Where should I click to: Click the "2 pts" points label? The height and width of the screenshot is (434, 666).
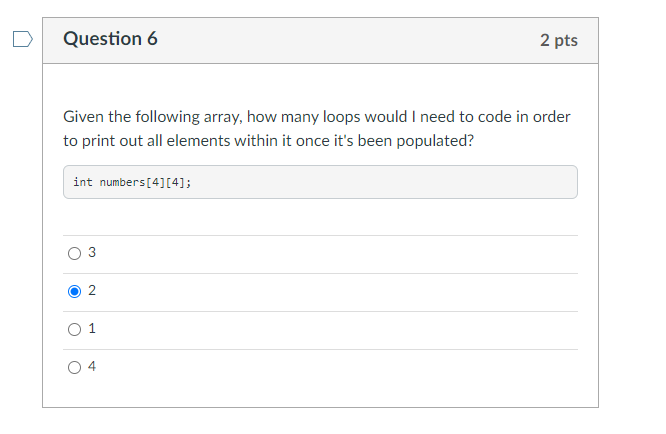[x=558, y=41]
